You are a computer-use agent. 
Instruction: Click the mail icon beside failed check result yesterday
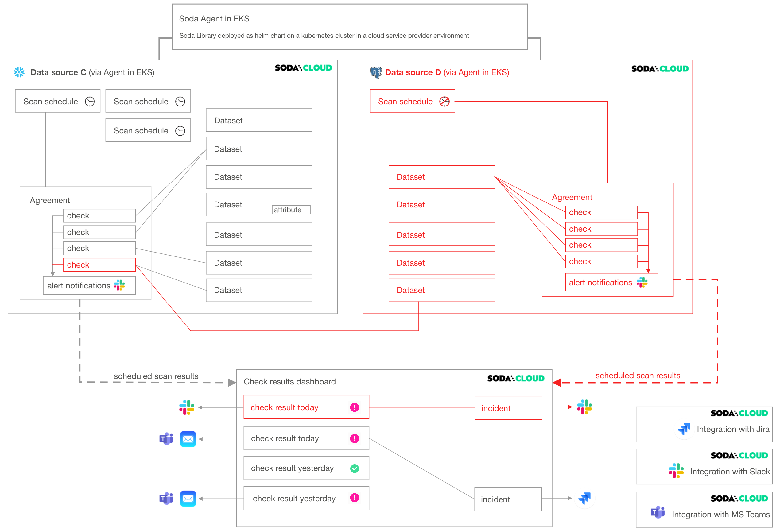point(188,499)
